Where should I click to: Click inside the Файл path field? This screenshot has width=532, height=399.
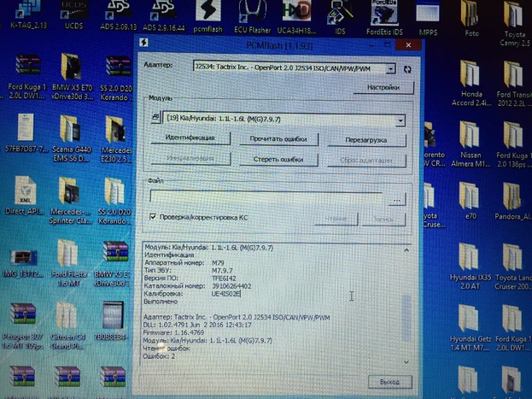coord(265,198)
